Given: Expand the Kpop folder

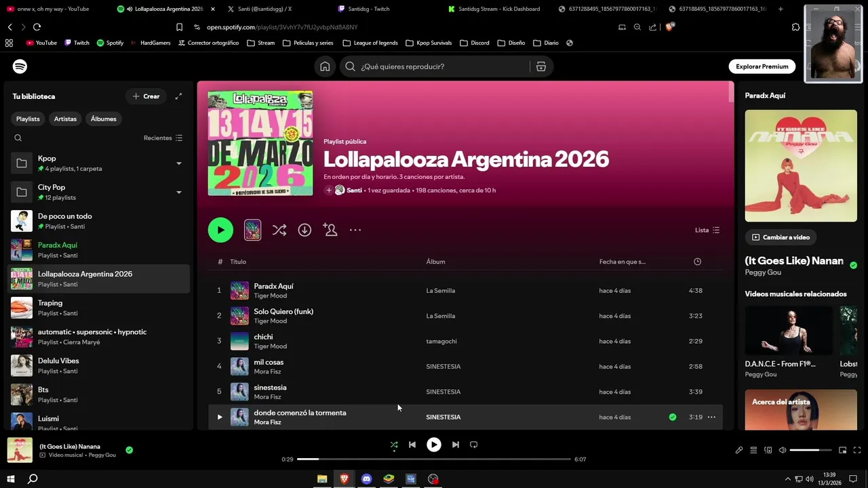Looking at the screenshot, I should (x=179, y=163).
